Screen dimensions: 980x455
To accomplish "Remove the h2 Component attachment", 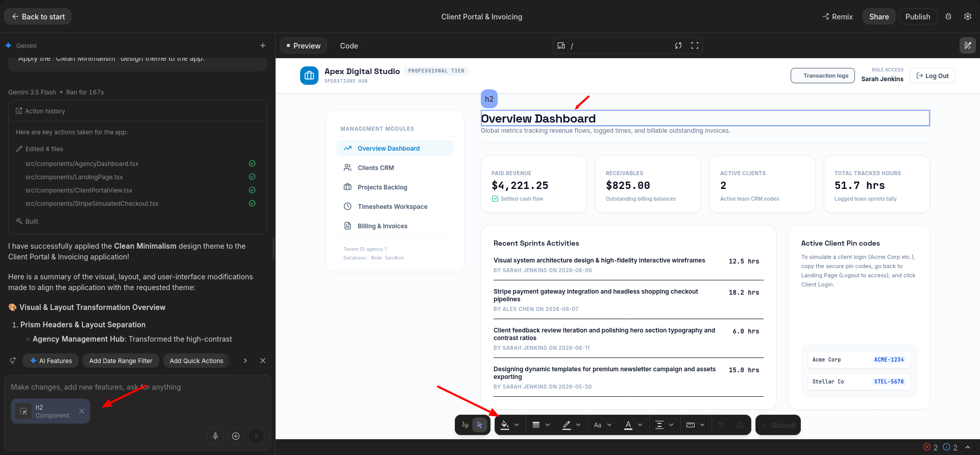I will 82,411.
